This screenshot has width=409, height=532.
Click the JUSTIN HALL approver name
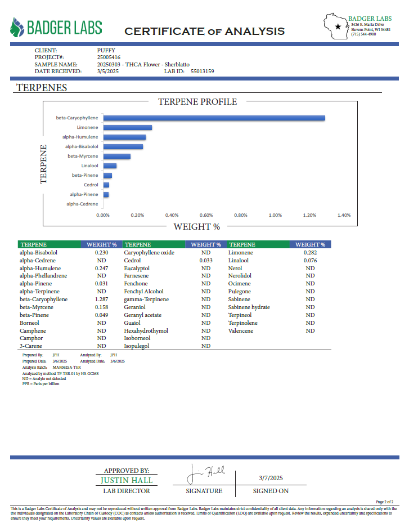click(126, 481)
